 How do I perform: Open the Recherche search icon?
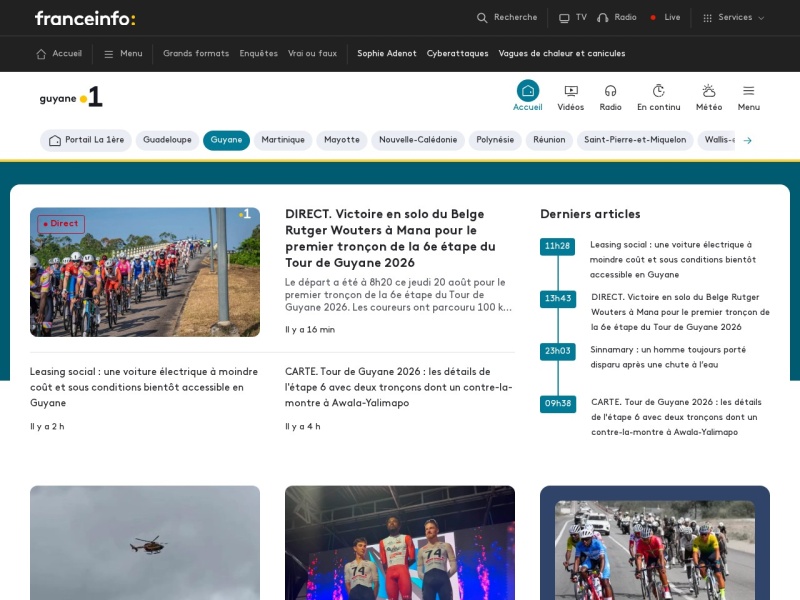[x=507, y=18]
